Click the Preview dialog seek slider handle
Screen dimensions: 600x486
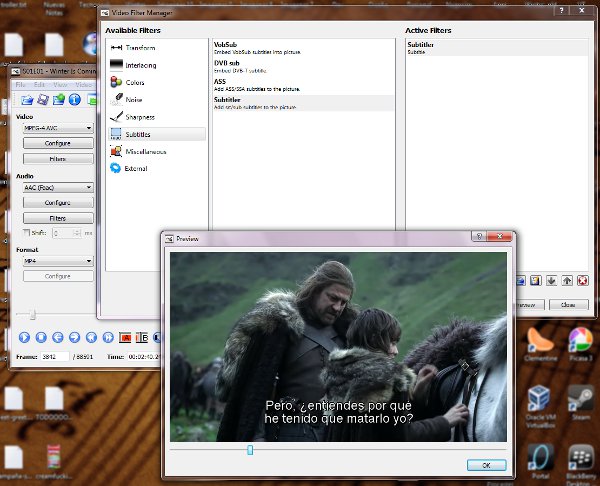pos(250,450)
